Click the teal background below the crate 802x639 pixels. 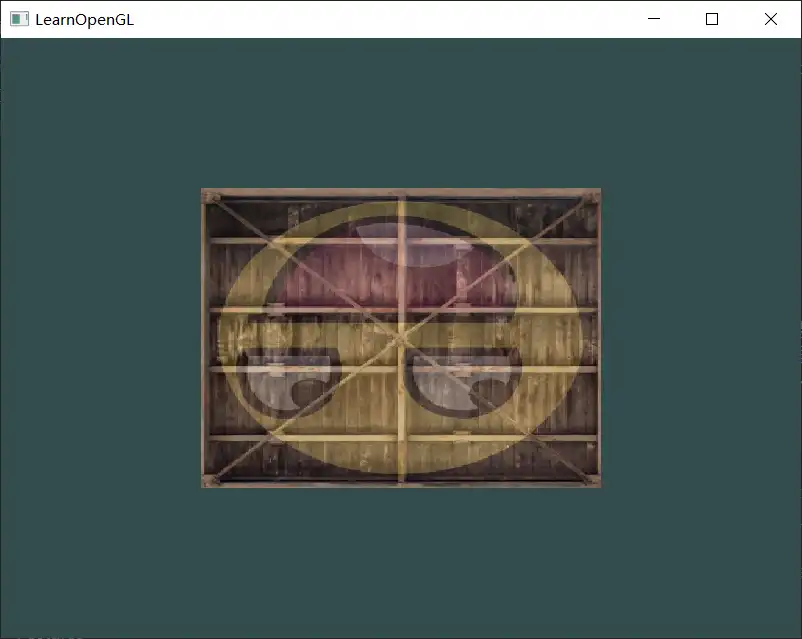click(x=401, y=560)
